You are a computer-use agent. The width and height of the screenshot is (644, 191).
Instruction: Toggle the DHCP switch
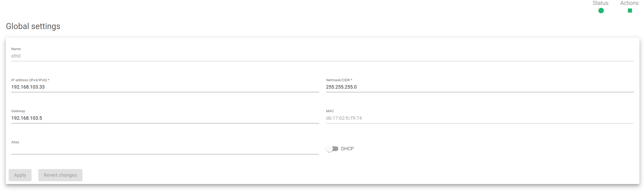coord(332,149)
